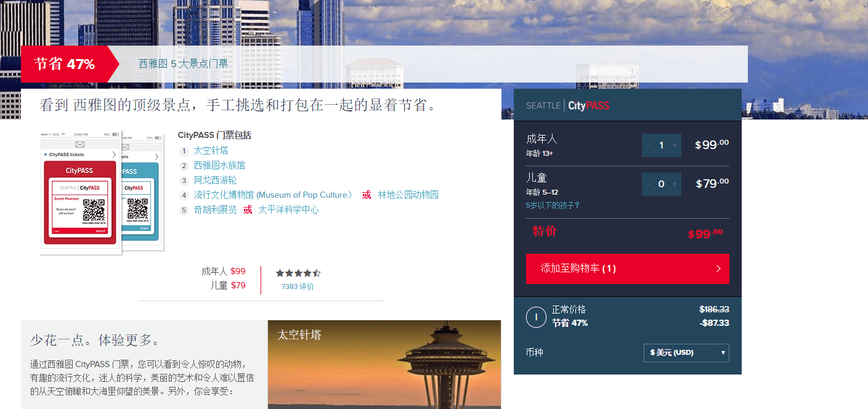868x409 pixels.
Task: Click the 西雅图 5 大景点门票 title
Action: tap(183, 63)
